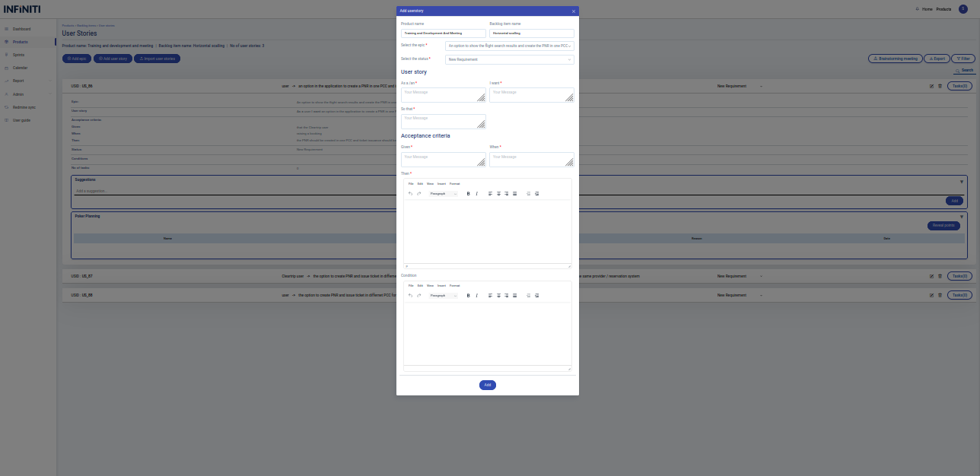Open the Format menu in Then editor

(454, 184)
